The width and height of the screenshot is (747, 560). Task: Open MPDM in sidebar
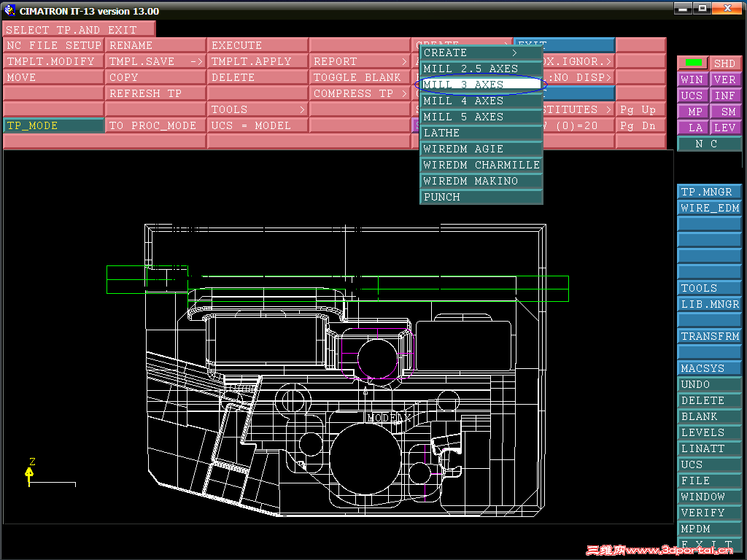(709, 529)
